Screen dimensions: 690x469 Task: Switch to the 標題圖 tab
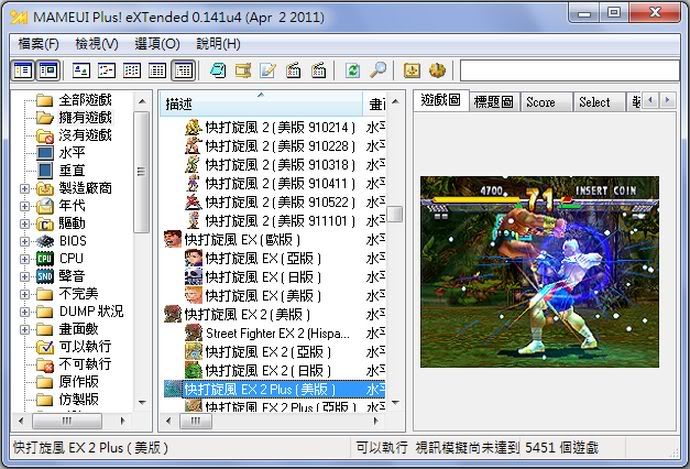point(494,102)
